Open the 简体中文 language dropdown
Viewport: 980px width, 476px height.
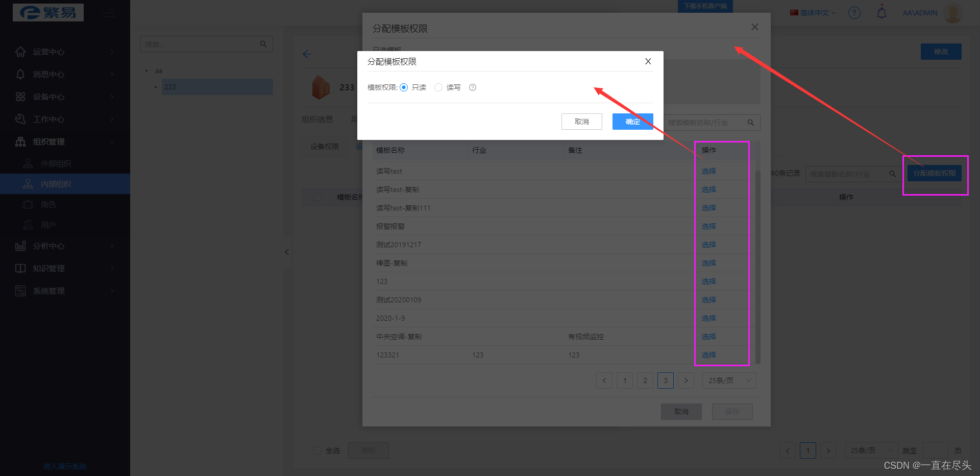click(x=813, y=13)
